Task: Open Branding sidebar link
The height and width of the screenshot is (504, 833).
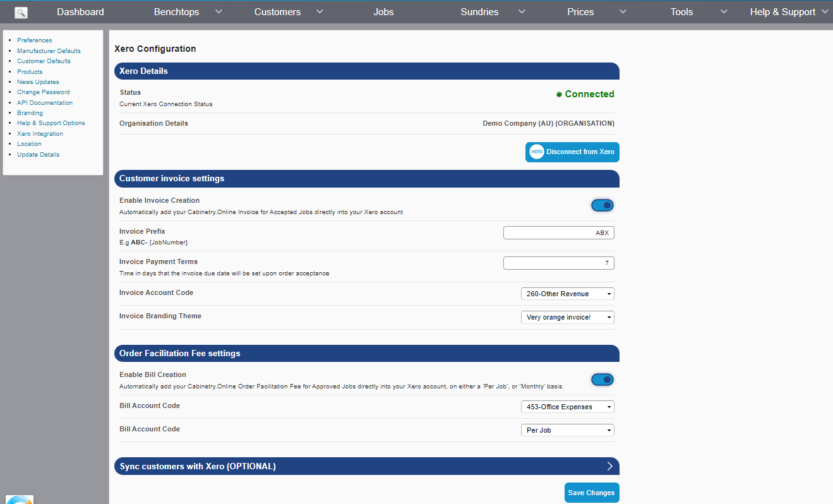Action: coord(30,113)
